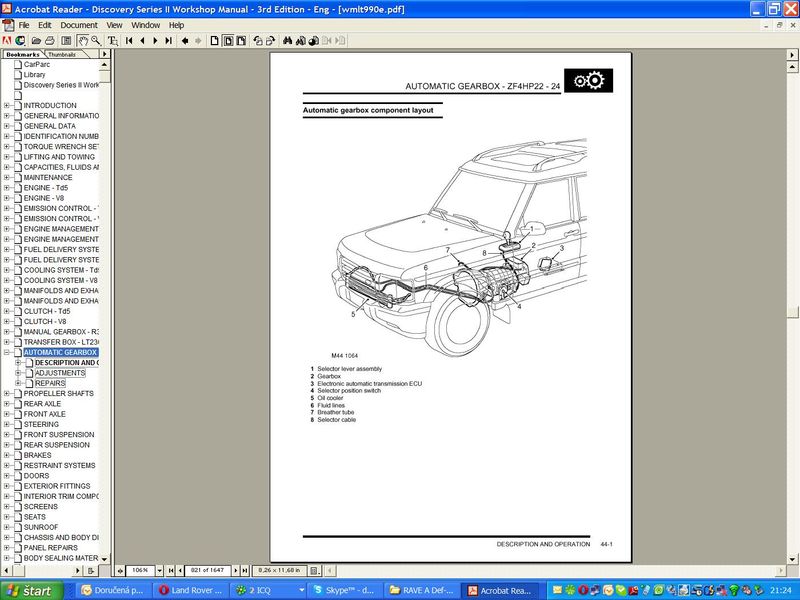The image size is (800, 600).
Task: Switch to the Thumbnails tab
Action: click(x=67, y=54)
